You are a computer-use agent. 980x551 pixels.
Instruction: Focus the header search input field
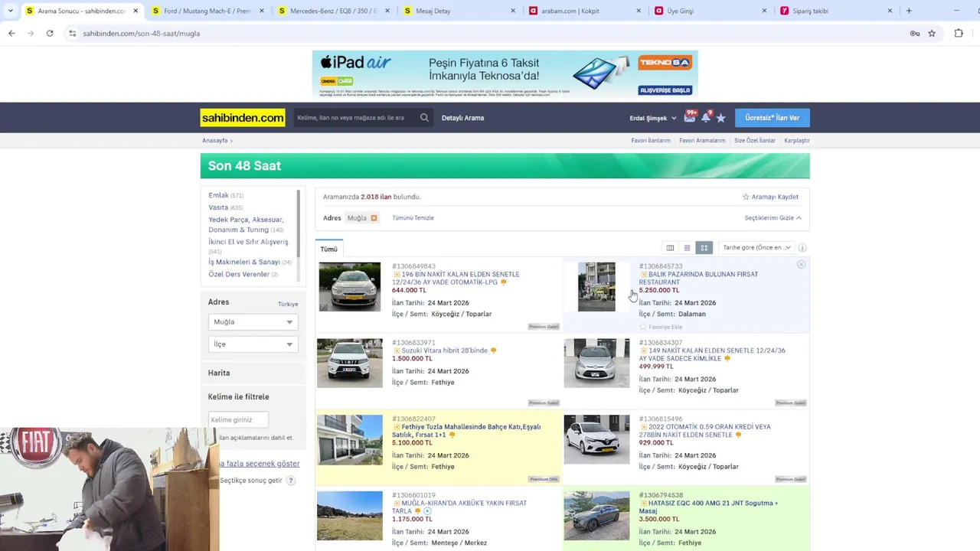pos(356,118)
